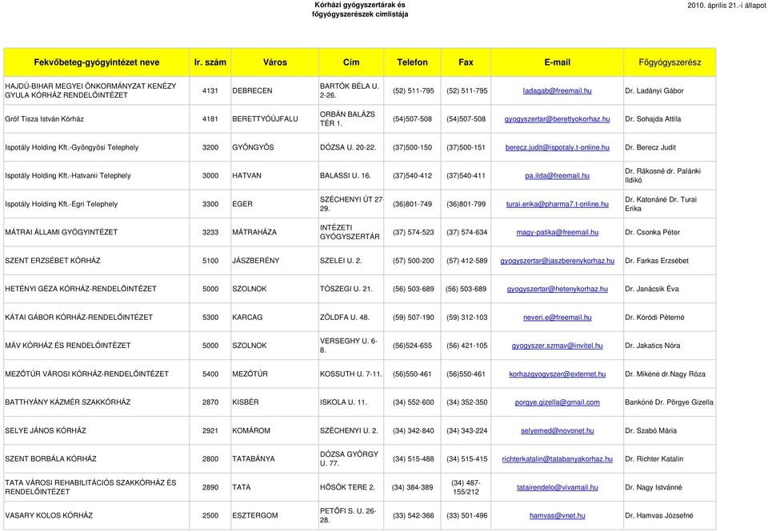Select the 'Fekvőbeteg-gyógyintézet neve' column header
The image size is (768, 532).
coord(97,62)
